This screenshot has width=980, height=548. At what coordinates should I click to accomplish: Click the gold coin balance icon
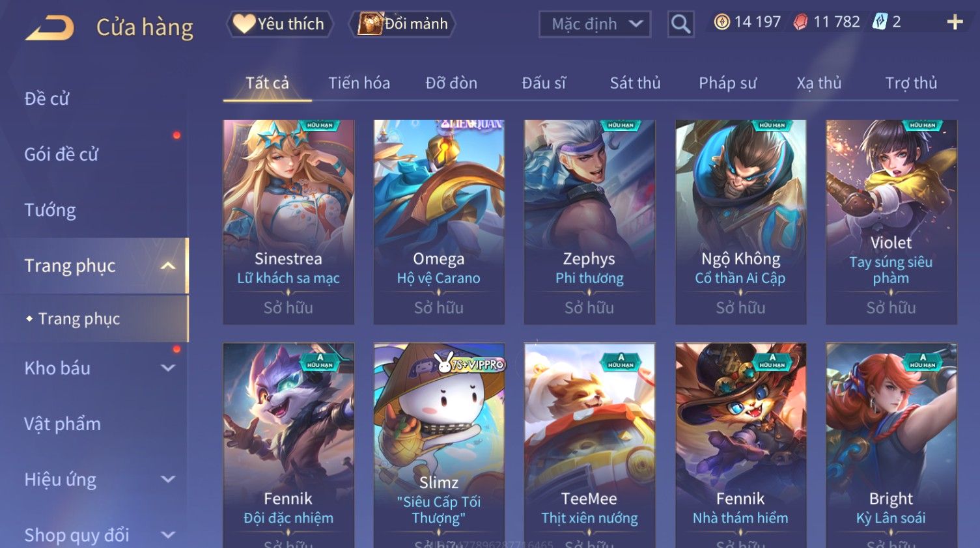point(721,22)
